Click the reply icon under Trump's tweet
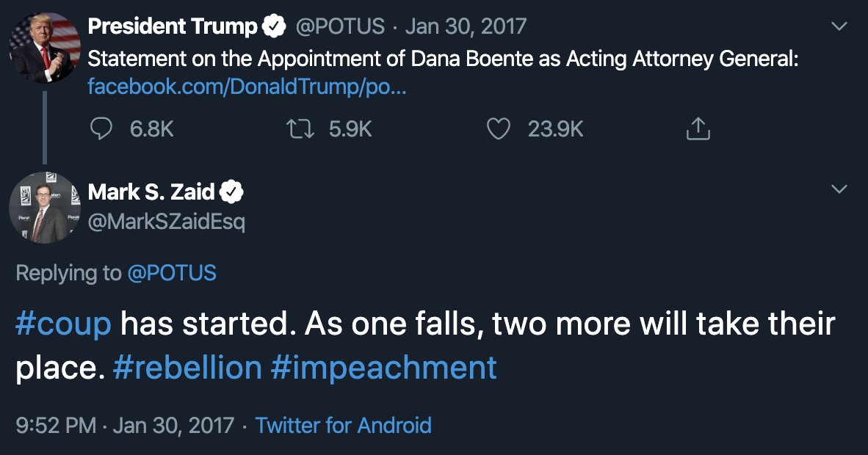This screenshot has height=455, width=868. coord(100,129)
